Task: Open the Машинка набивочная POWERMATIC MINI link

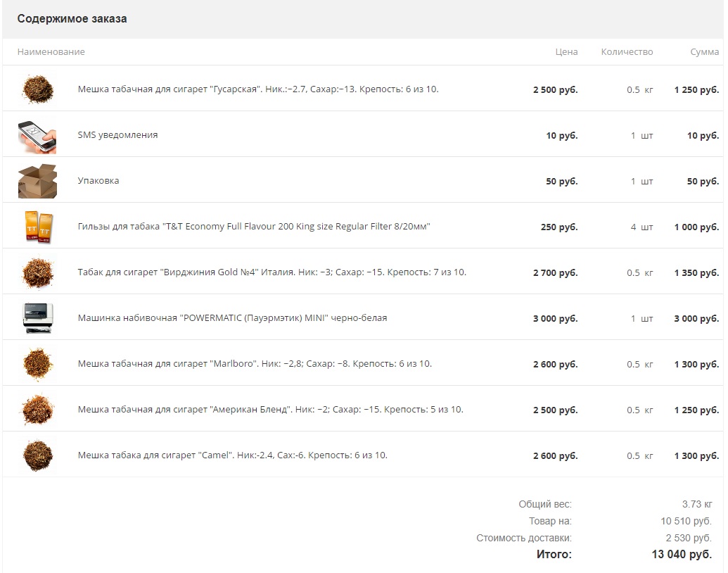Action: coord(232,318)
